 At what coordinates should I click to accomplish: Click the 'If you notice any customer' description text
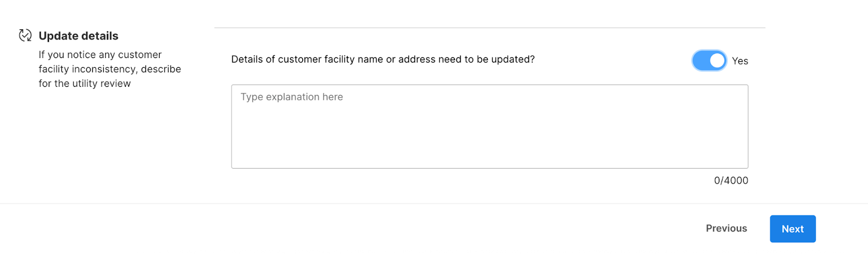point(100,55)
